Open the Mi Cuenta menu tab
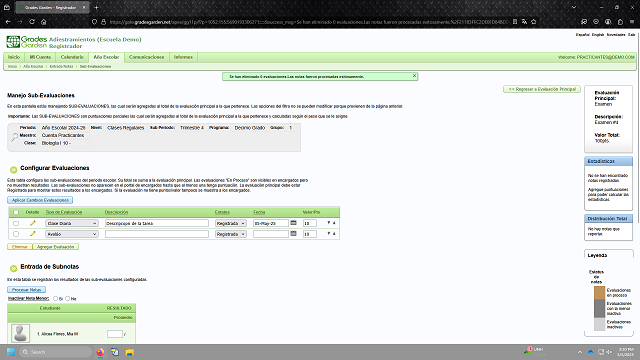 click(x=40, y=57)
